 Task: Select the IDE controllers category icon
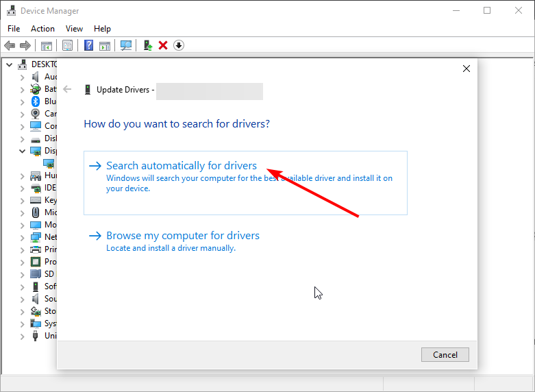(x=36, y=188)
